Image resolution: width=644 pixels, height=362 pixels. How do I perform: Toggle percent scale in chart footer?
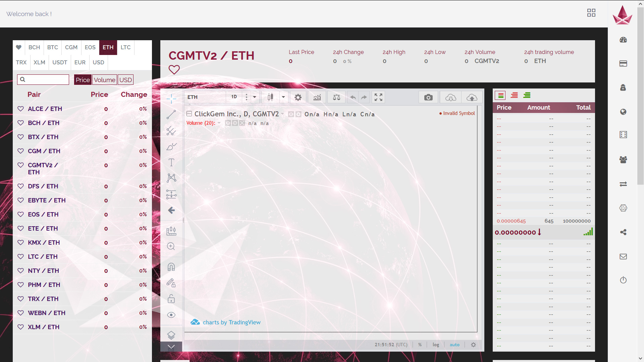420,345
